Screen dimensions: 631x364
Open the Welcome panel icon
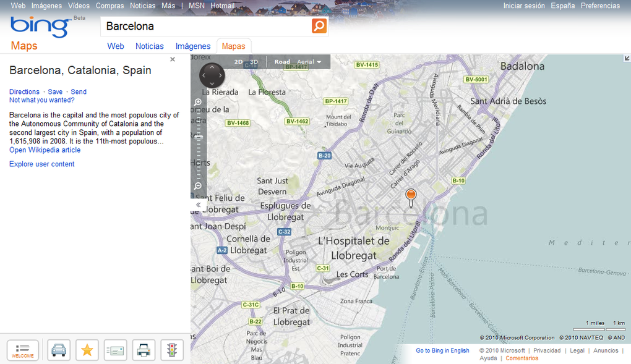pyautogui.click(x=22, y=350)
